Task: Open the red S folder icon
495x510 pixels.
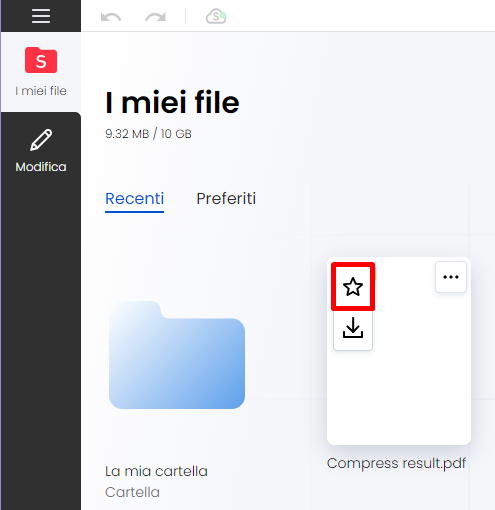Action: [41, 60]
